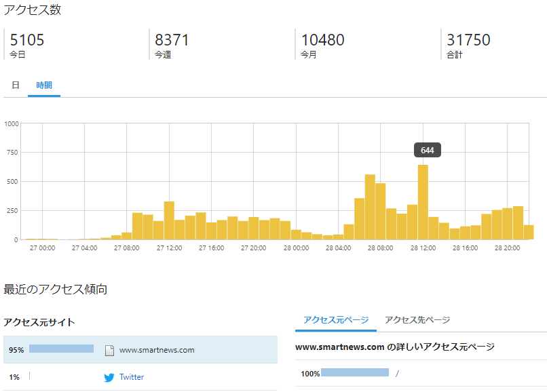The width and height of the screenshot is (547, 392).
Task: Click the 今月 count 10480
Action: pyautogui.click(x=322, y=40)
